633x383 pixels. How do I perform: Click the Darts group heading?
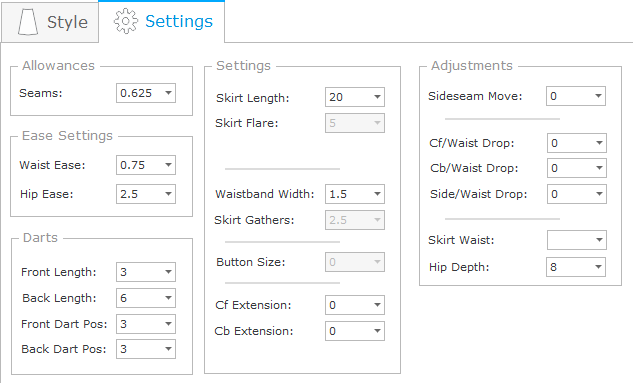point(40,238)
